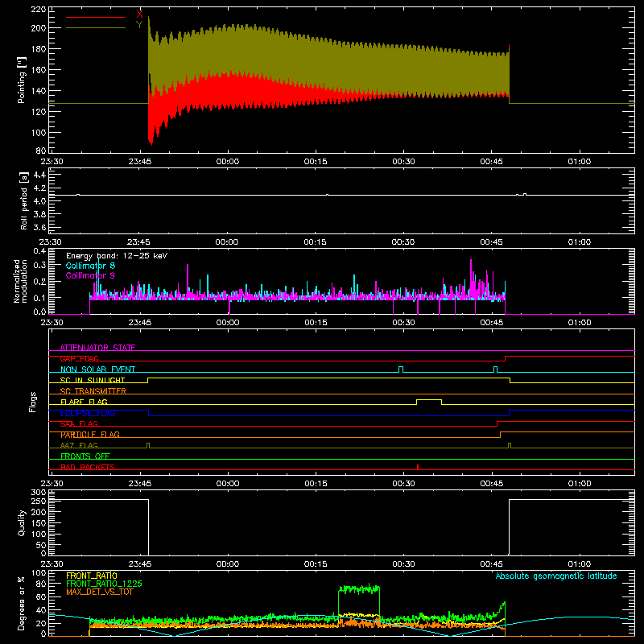Viewport: 644px width, 644px height.
Task: Select the ATTENUATOR_STATE flag label
Action: point(97,348)
